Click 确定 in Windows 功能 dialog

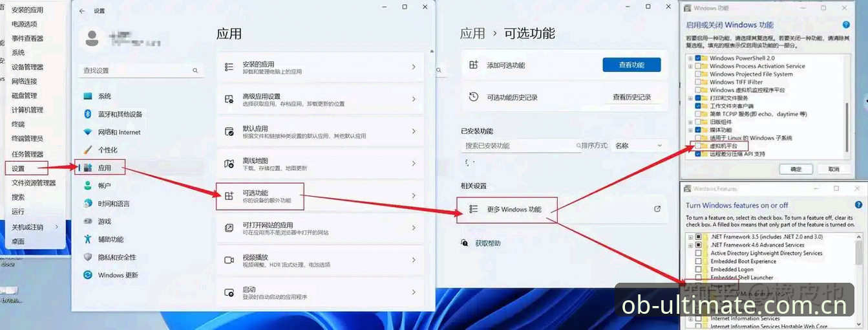tap(796, 169)
